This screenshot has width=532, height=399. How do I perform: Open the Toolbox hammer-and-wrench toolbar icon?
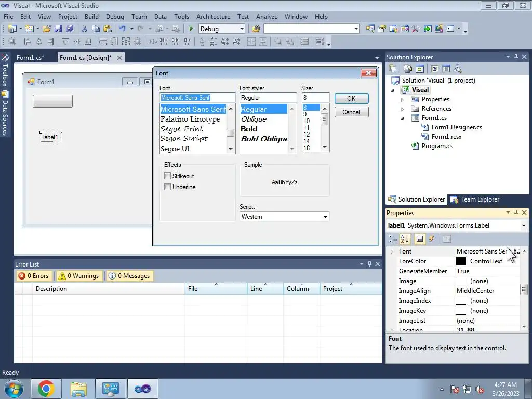(416, 29)
